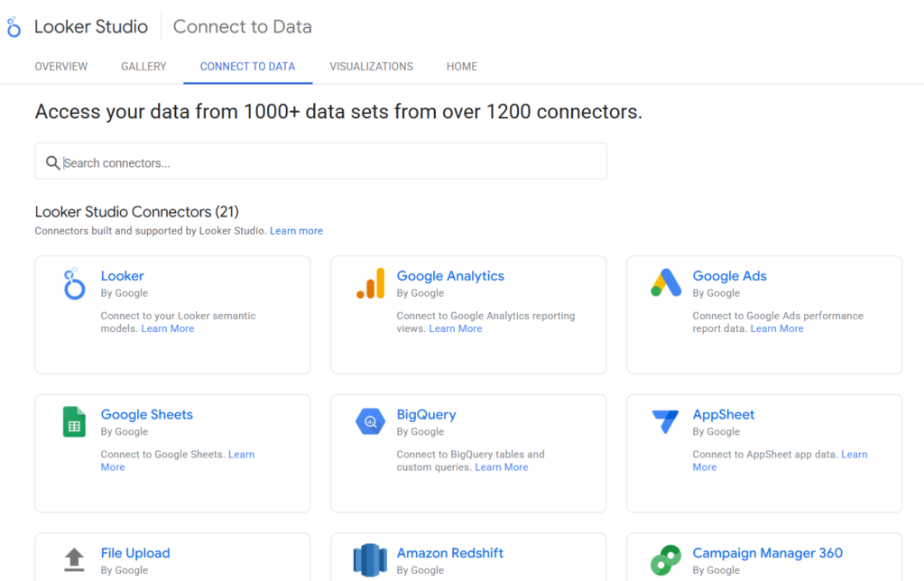Image resolution: width=924 pixels, height=581 pixels.
Task: Click 'Connect to AppSheet app data' text
Action: coord(765,455)
